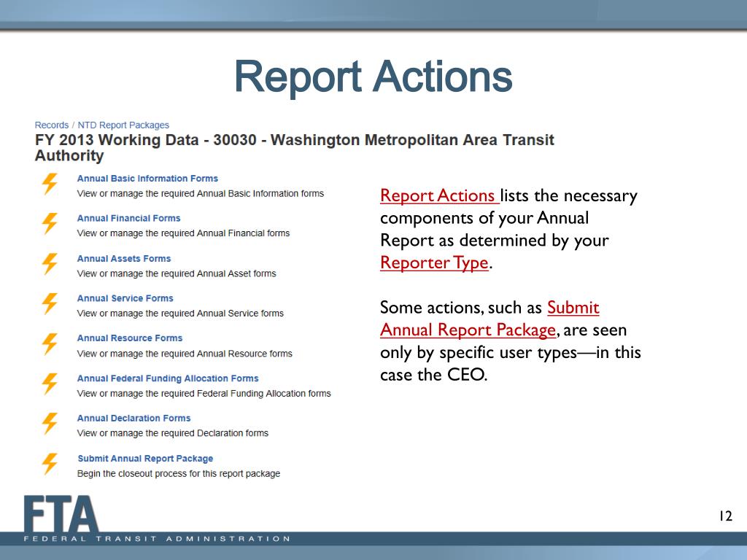Click the red Reporter Type hyperlink
747x560 pixels.
point(435,262)
